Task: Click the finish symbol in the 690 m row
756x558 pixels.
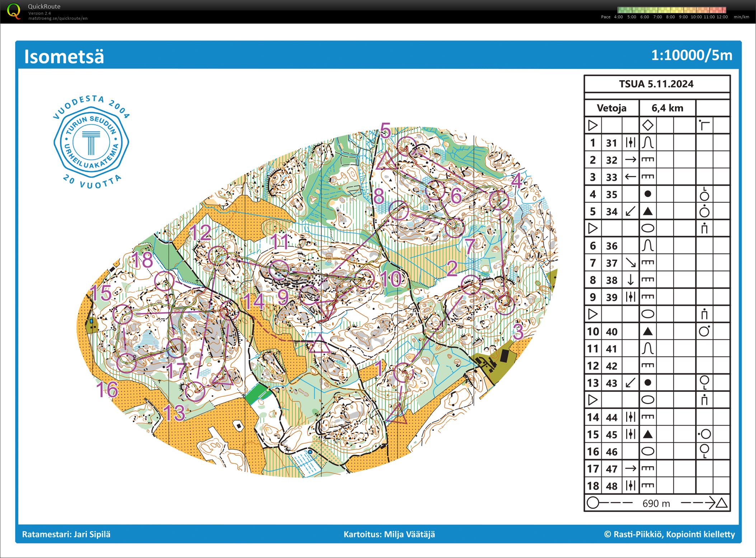Action: tap(722, 503)
